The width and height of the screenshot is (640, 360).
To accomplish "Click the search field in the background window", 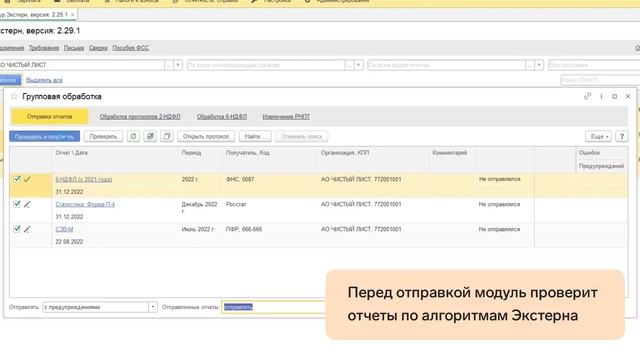I will click(x=600, y=80).
